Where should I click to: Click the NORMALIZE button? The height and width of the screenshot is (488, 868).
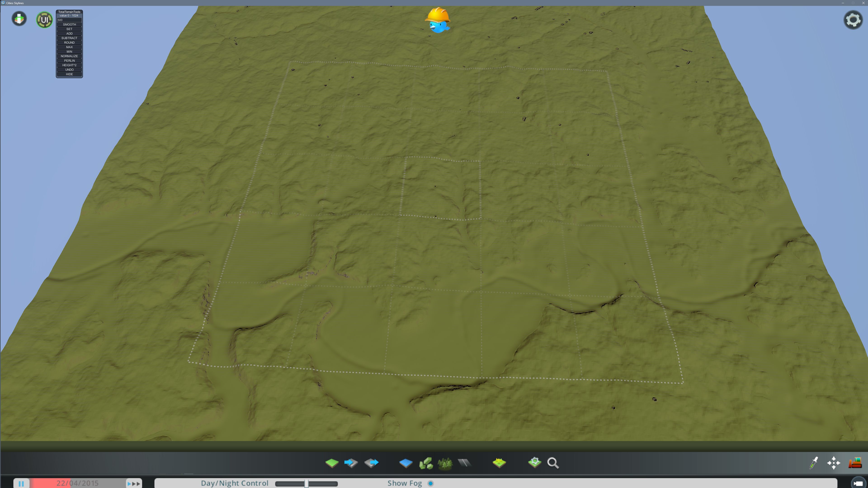pyautogui.click(x=69, y=56)
